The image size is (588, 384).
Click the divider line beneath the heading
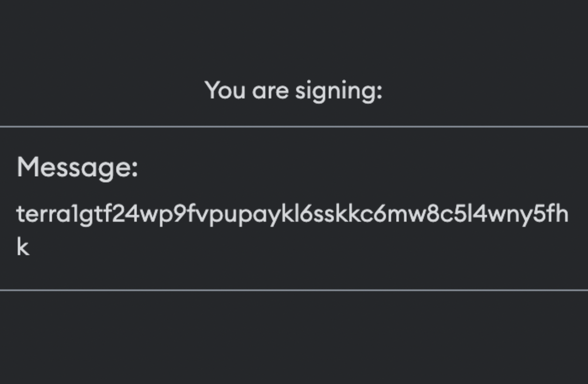click(x=294, y=126)
